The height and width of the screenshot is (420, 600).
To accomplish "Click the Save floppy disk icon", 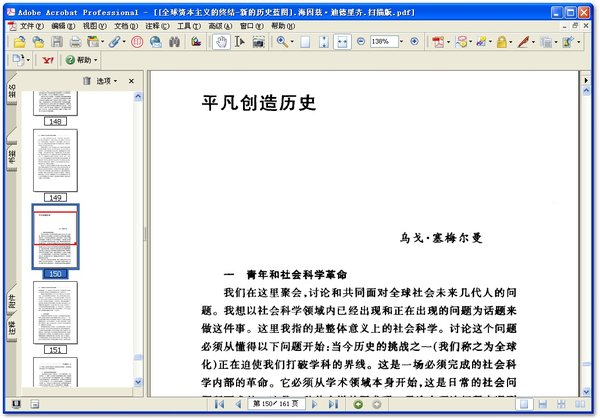I will pos(57,42).
